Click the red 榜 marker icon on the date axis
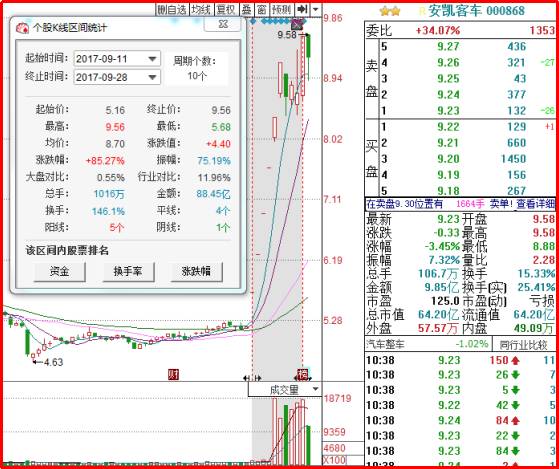This screenshot has height=469, width=559. (302, 375)
